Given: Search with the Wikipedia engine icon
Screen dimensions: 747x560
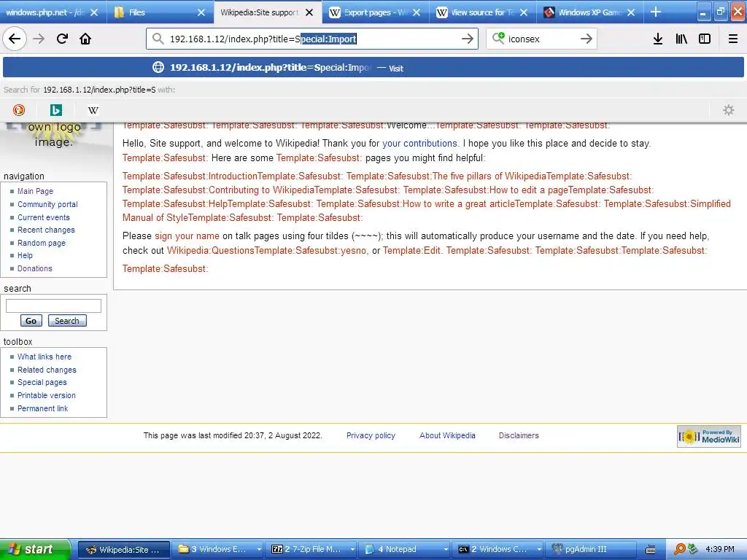Looking at the screenshot, I should [93, 110].
